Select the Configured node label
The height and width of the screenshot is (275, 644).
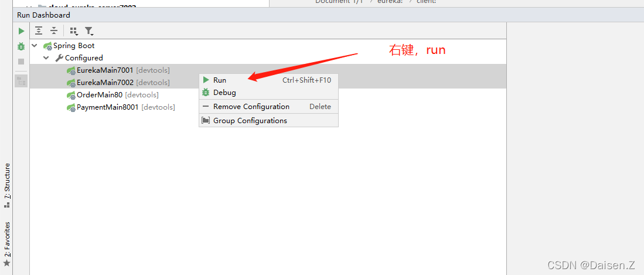84,58
